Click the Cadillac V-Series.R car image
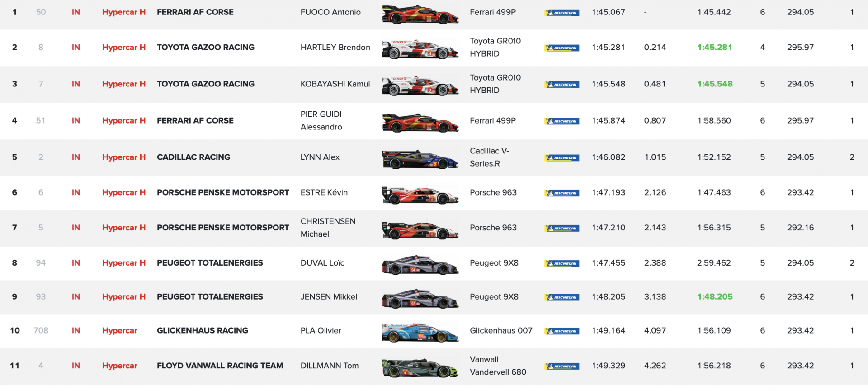 (420, 159)
